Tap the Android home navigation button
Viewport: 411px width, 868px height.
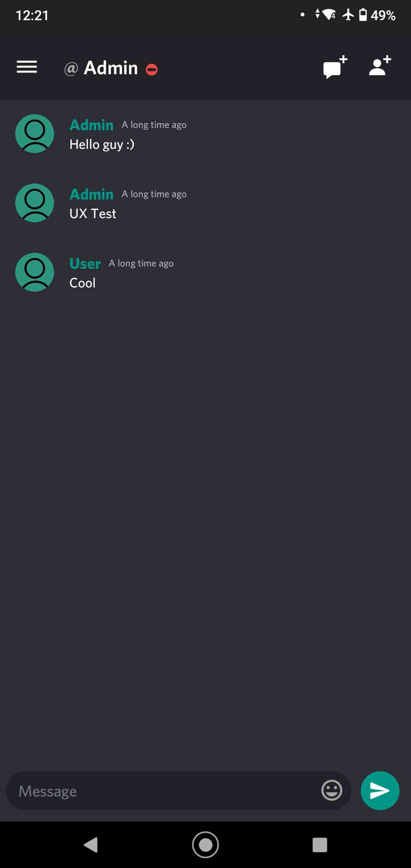pyautogui.click(x=205, y=845)
